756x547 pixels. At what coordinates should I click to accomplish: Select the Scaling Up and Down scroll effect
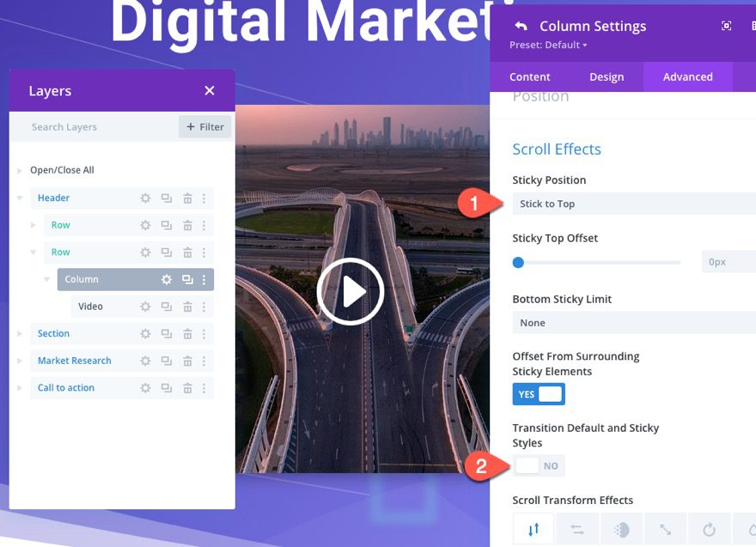pyautogui.click(x=666, y=528)
